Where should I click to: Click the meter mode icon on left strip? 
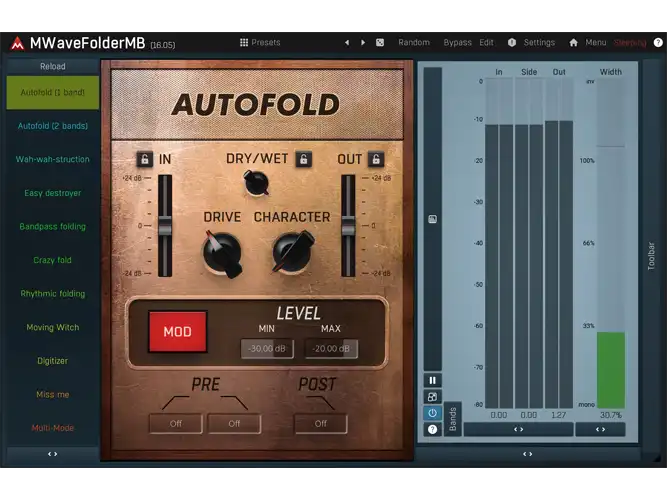click(x=433, y=219)
